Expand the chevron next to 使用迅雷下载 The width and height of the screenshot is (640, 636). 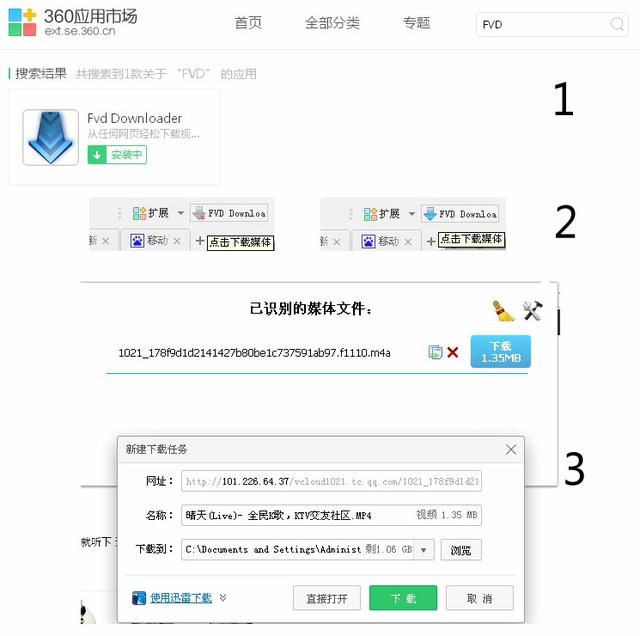tap(223, 598)
